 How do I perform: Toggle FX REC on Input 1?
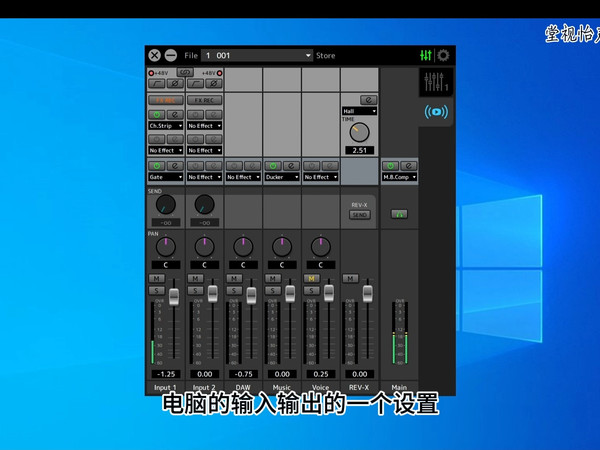[166, 100]
